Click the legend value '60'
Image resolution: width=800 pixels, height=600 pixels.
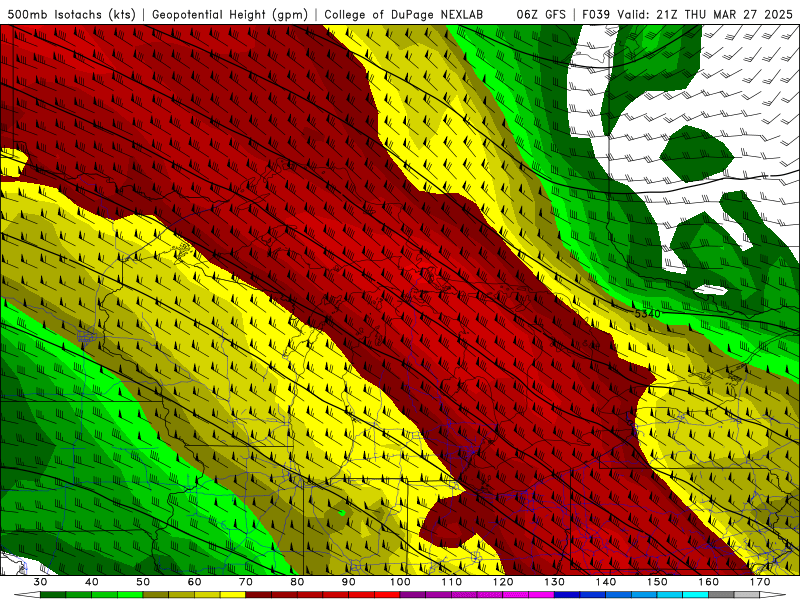pyautogui.click(x=194, y=582)
